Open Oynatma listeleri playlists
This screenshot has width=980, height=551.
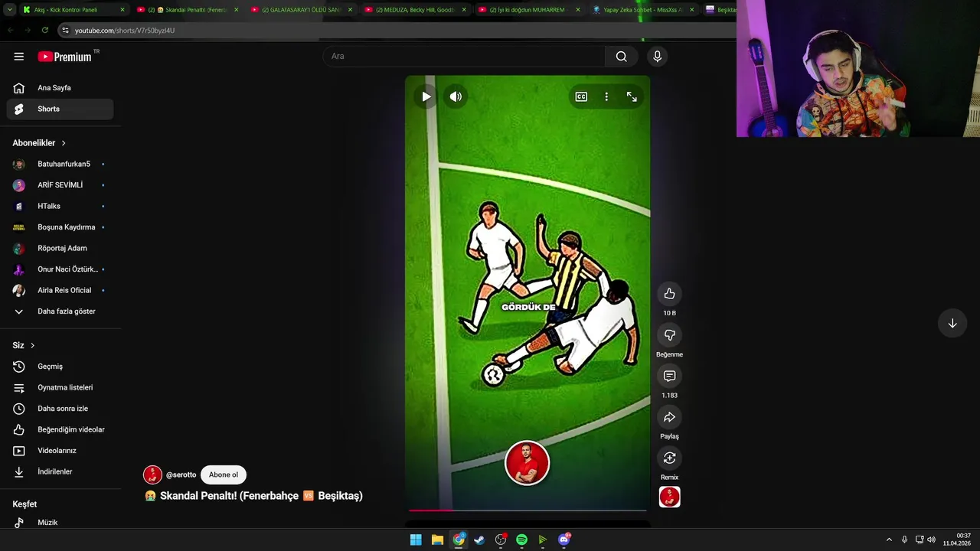pos(60,387)
